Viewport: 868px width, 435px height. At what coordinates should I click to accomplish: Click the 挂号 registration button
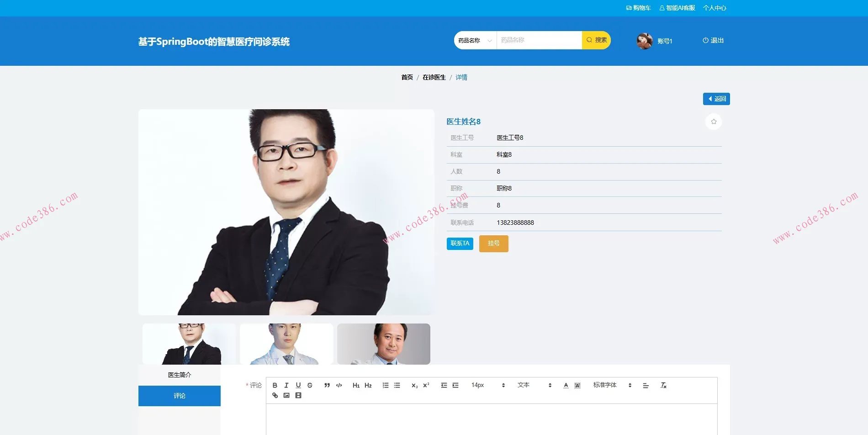(x=493, y=244)
